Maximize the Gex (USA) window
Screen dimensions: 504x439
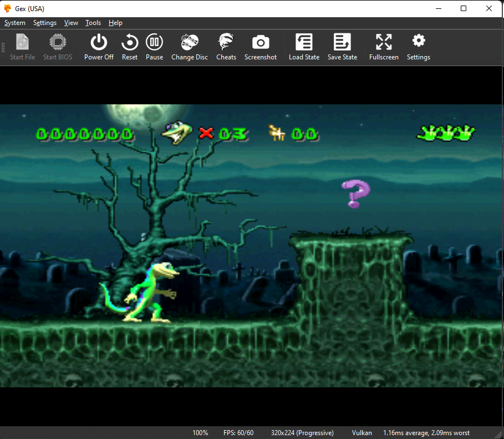(x=464, y=8)
